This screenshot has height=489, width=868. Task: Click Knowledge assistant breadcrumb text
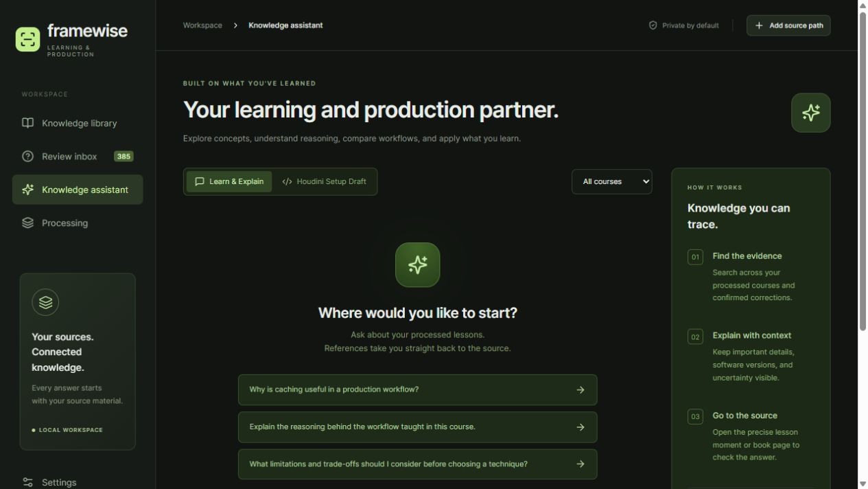point(285,25)
